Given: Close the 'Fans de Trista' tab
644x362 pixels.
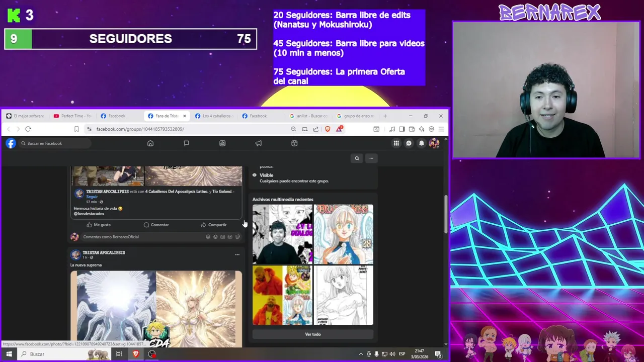Looking at the screenshot, I should [x=184, y=116].
